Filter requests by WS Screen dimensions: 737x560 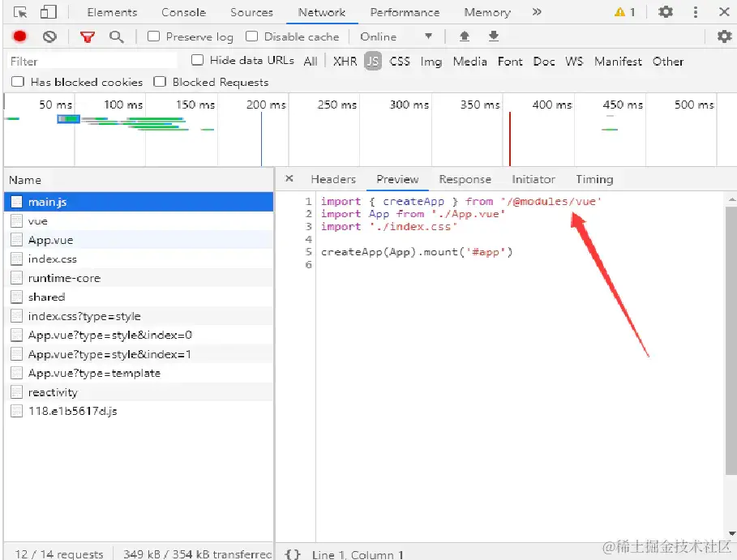click(x=574, y=61)
